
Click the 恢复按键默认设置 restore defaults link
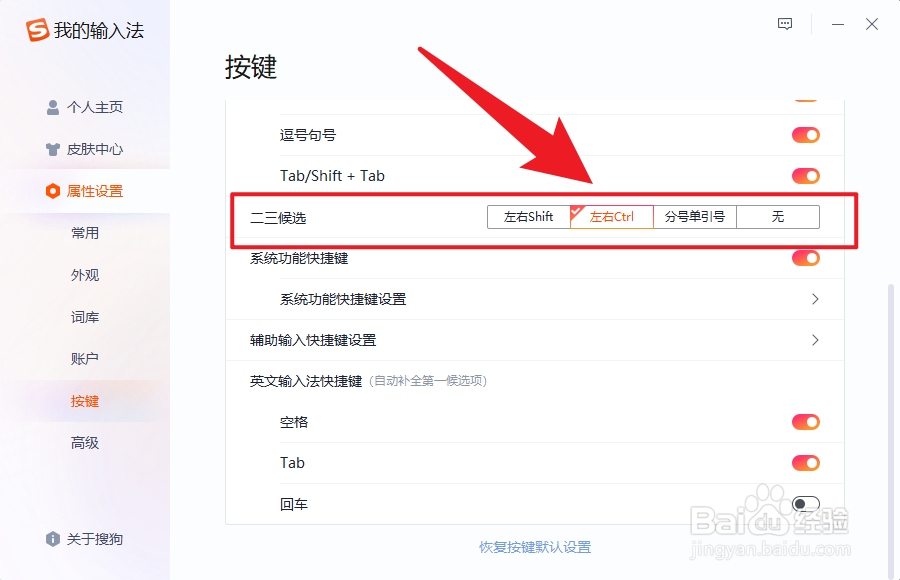(535, 547)
